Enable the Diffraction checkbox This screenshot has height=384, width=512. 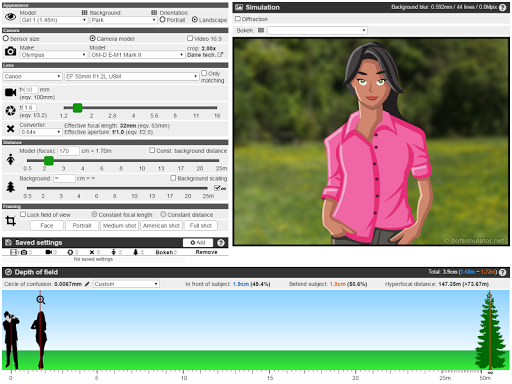point(238,19)
